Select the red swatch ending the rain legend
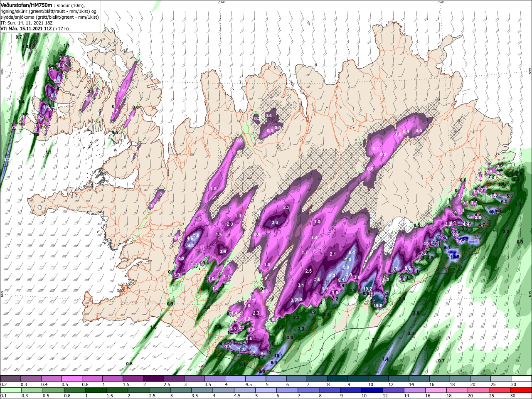This screenshot has height=399, width=532. [521, 391]
